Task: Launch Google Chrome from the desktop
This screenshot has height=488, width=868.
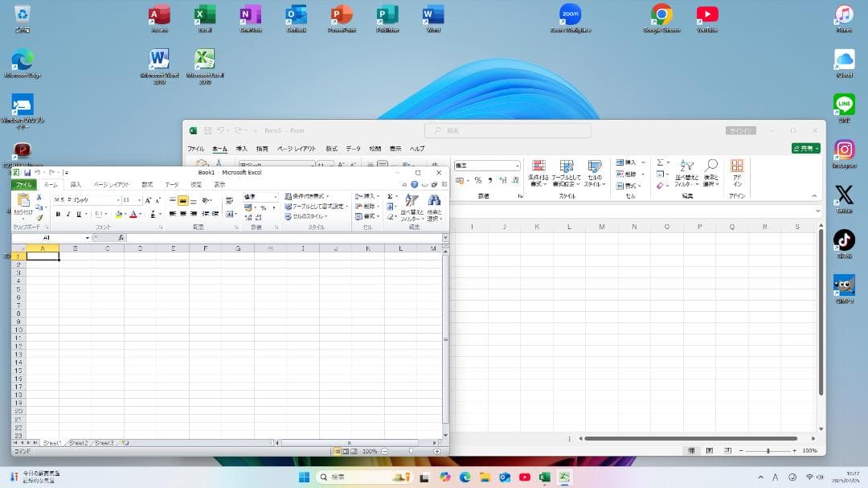Action: (661, 14)
